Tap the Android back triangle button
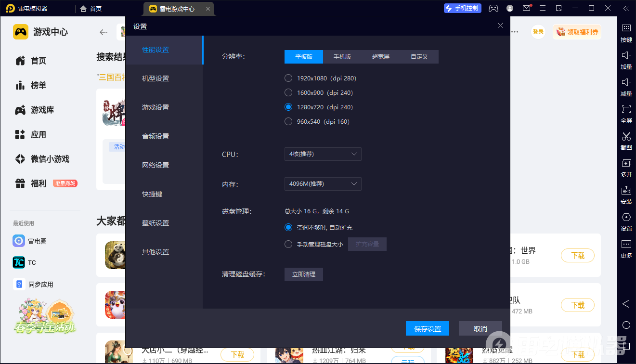This screenshot has height=364, width=636. click(x=626, y=304)
